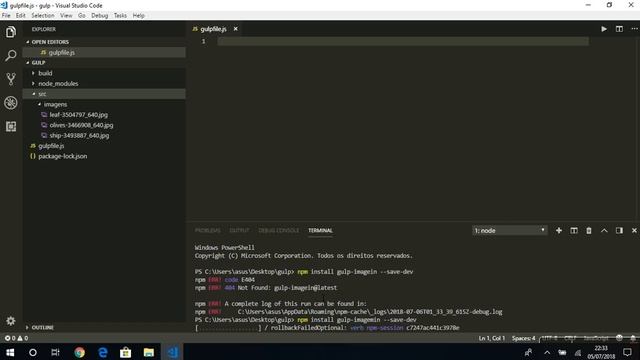Move the panel to the side
Viewport: 640px width, 360px height.
(x=619, y=231)
